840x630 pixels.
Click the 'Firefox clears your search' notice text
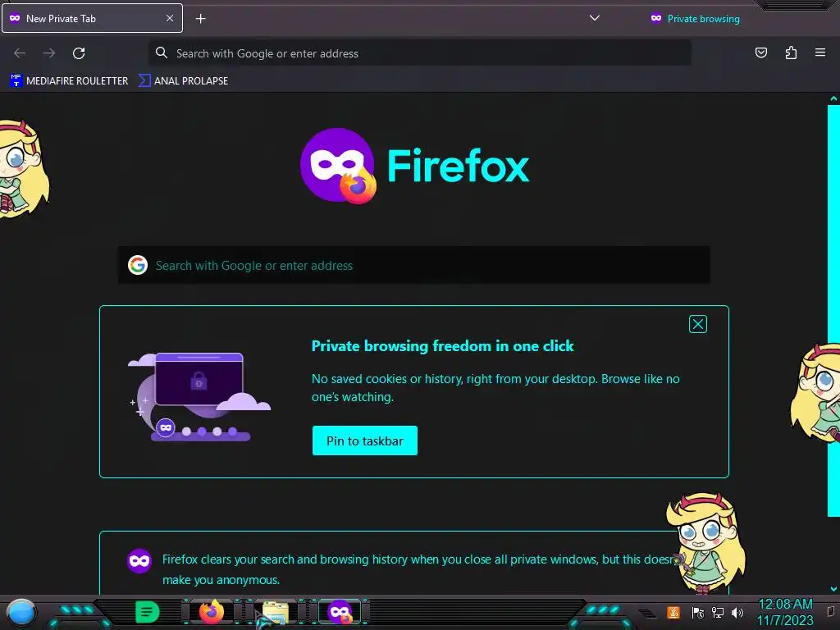418,569
